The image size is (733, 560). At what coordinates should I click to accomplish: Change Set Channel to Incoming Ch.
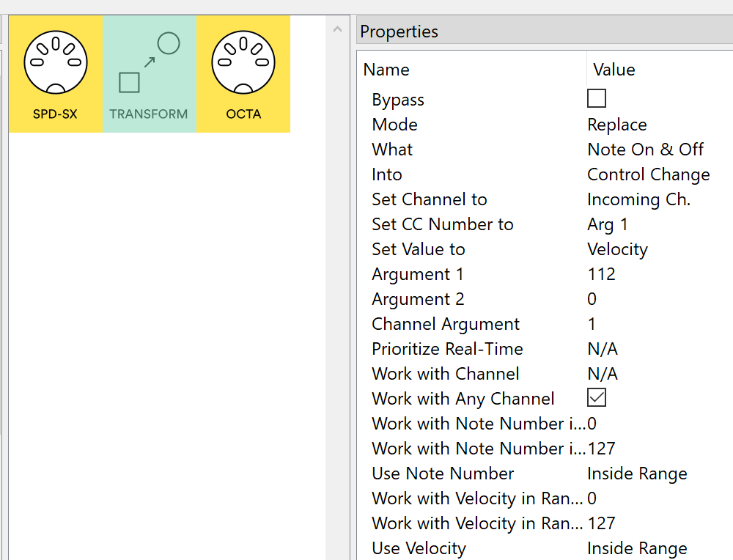pos(638,199)
